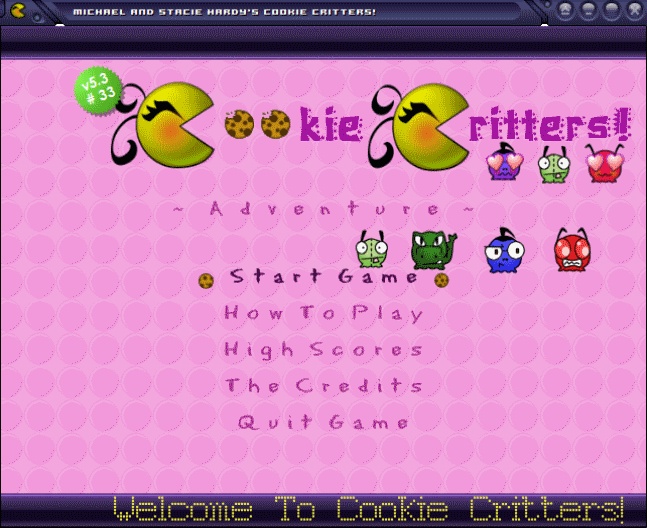
Task: Click the cookie marker left of Start Game
Action: click(x=206, y=281)
